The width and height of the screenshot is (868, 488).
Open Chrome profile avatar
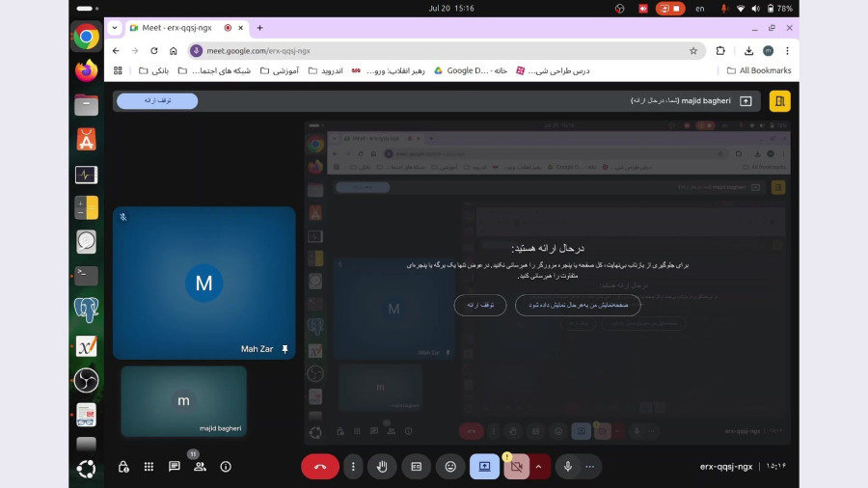(x=768, y=51)
